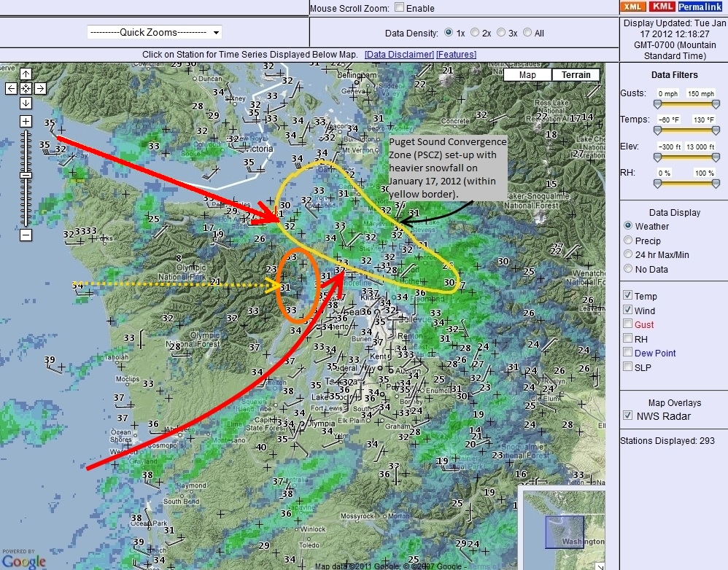
Task: Click the RH 100 % value field
Action: (704, 173)
